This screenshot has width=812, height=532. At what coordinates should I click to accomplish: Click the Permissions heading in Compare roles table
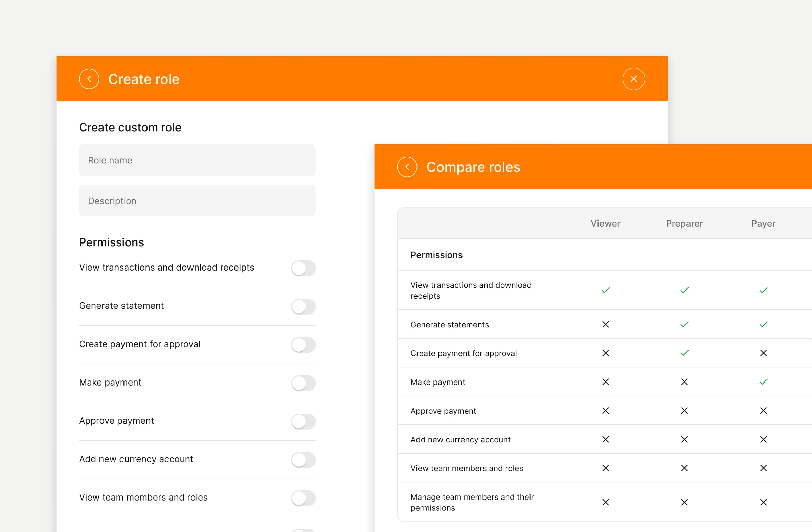tap(436, 255)
